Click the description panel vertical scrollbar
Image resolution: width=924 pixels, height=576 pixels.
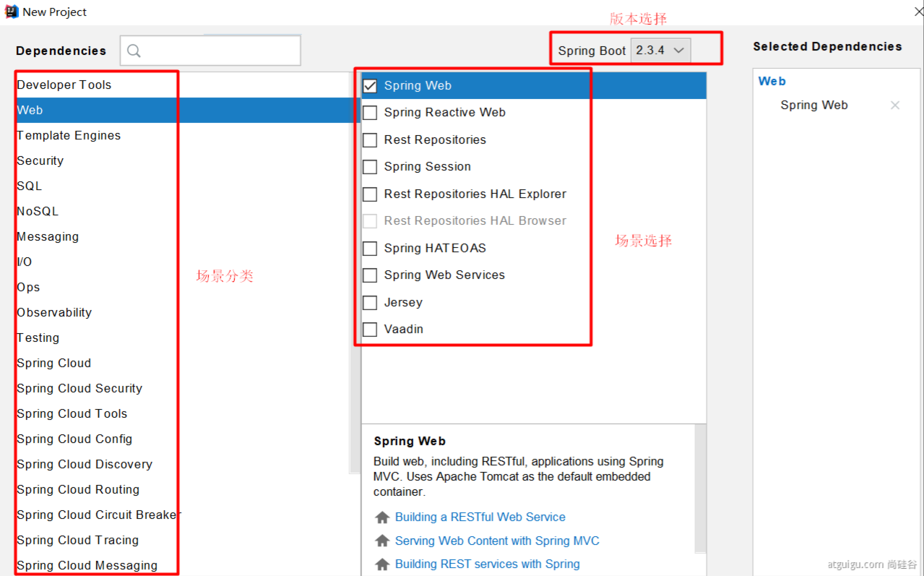pos(700,489)
